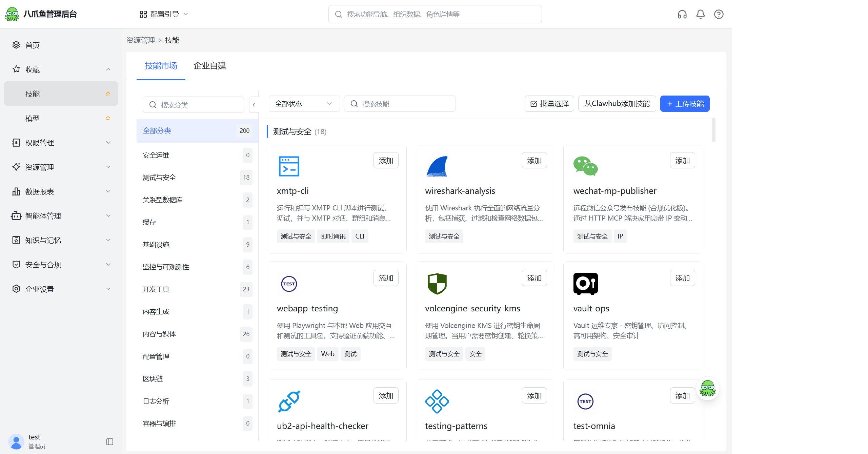
Task: Add the webapp-testing skill
Action: pos(386,278)
